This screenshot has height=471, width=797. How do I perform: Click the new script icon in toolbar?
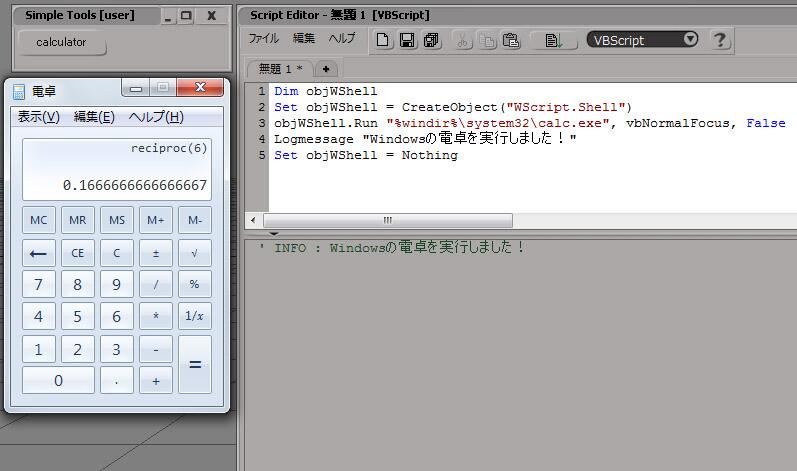(x=384, y=40)
